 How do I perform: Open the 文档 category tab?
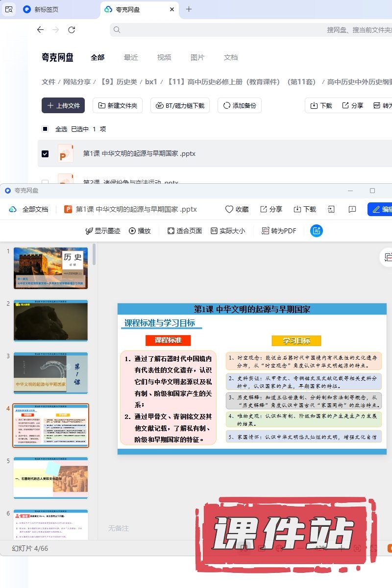coord(231,57)
